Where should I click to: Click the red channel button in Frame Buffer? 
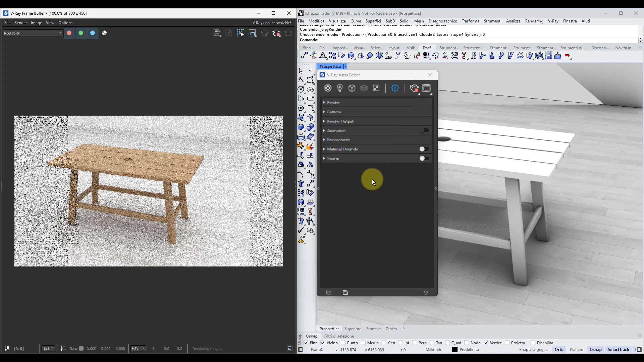pos(69,33)
